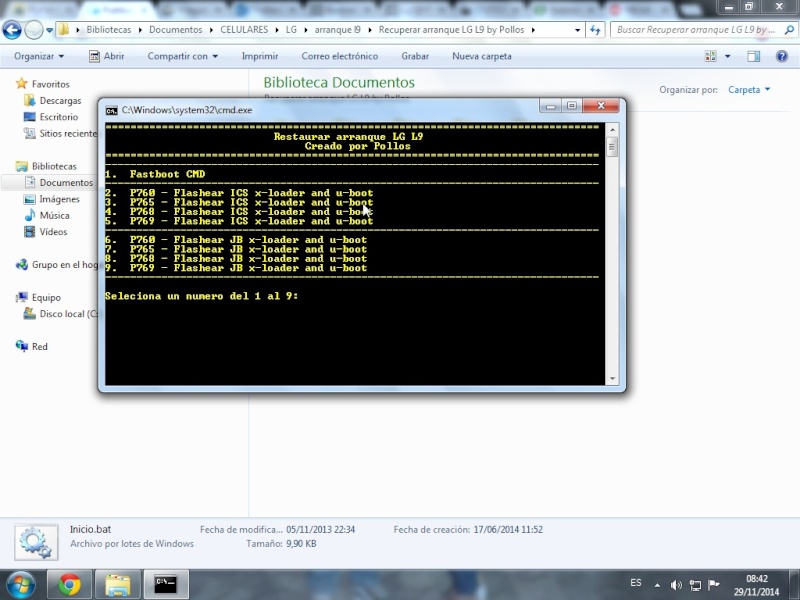Select Favoritos in the navigation pane
800x600 pixels.
pos(50,84)
